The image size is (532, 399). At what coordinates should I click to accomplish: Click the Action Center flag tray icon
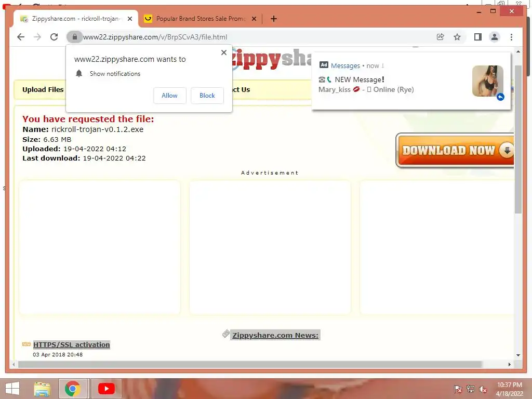click(458, 389)
